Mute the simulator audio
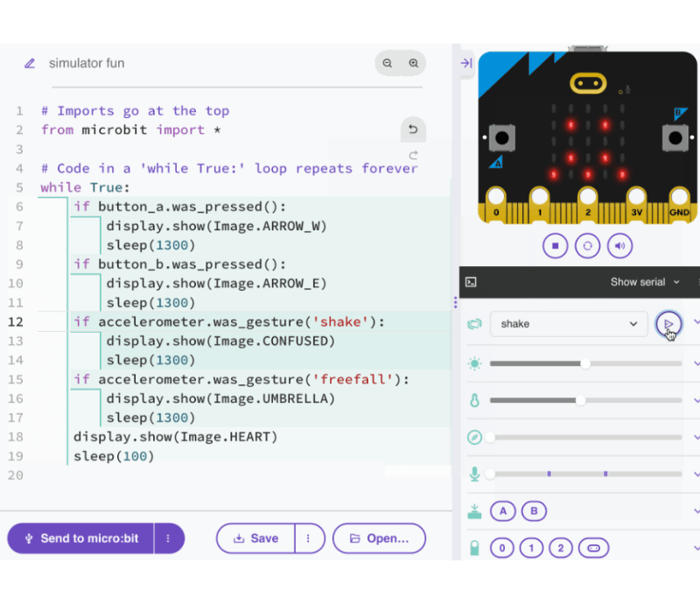 pyautogui.click(x=619, y=246)
